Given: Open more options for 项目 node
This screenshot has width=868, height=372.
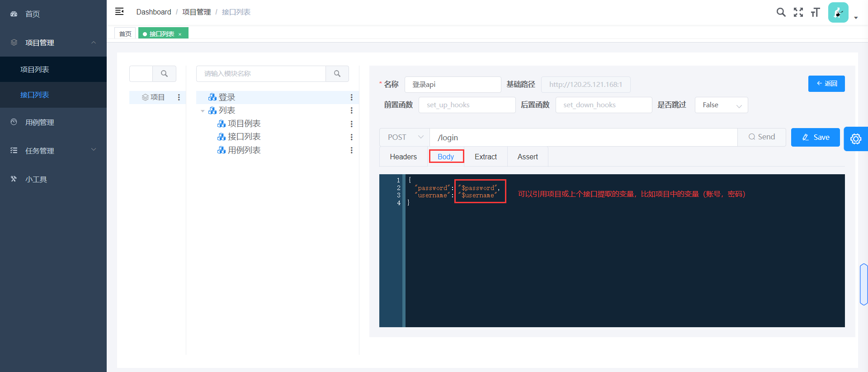Looking at the screenshot, I should 179,97.
